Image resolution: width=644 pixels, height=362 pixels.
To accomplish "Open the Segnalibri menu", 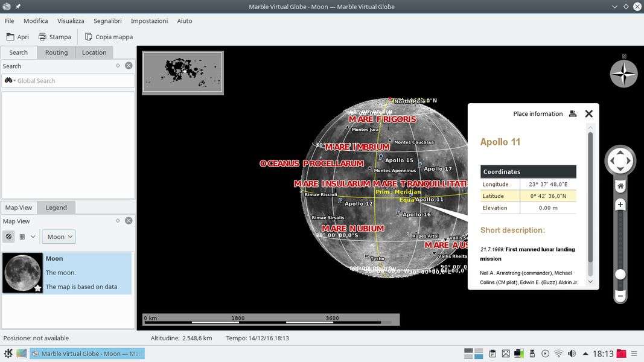I will (107, 21).
